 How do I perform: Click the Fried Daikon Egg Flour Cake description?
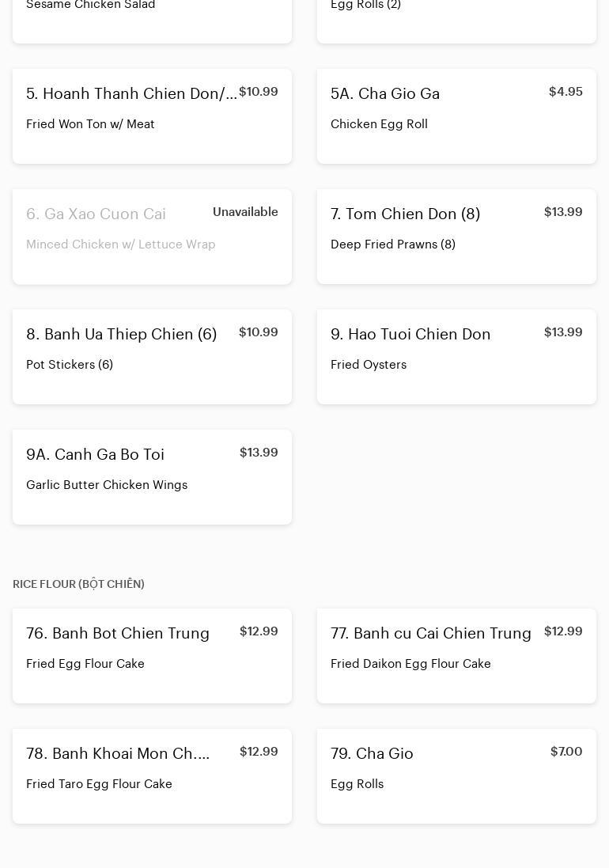pos(410,664)
